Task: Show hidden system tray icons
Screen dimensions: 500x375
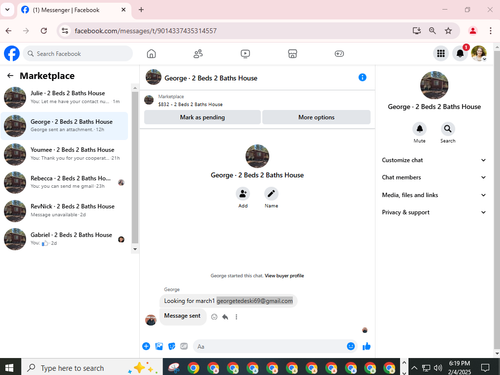Action: (x=414, y=368)
